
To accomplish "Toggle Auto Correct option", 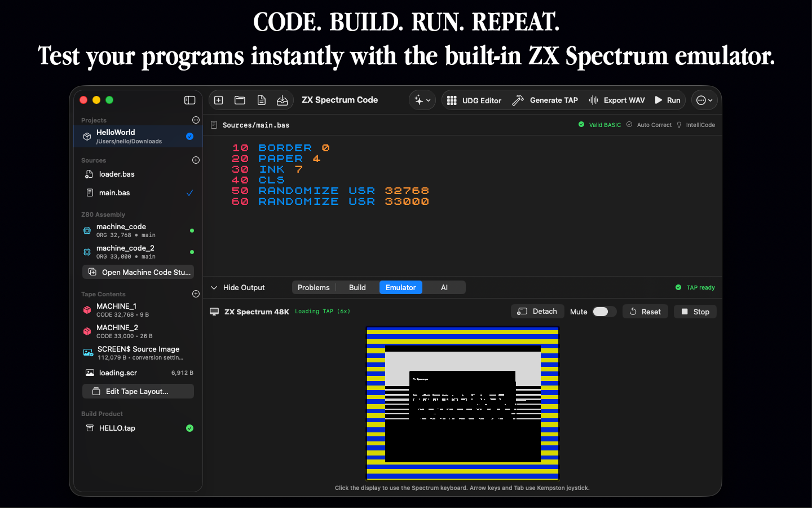I will [x=649, y=125].
